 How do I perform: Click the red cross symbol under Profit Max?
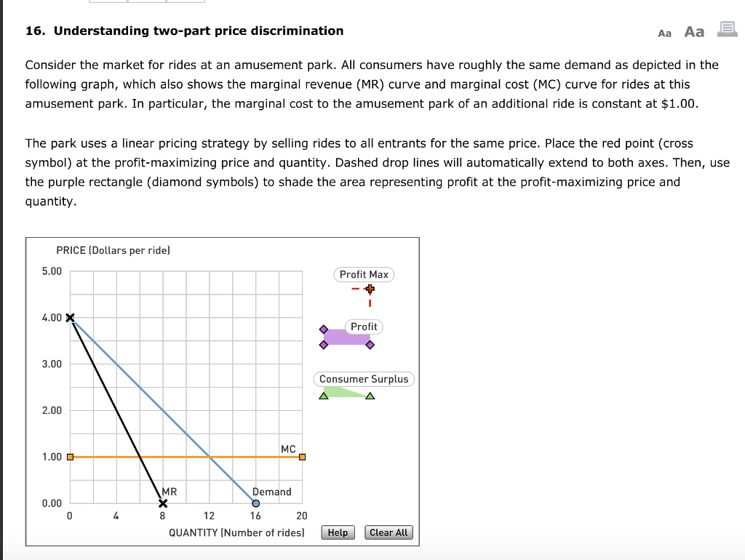pos(369,289)
